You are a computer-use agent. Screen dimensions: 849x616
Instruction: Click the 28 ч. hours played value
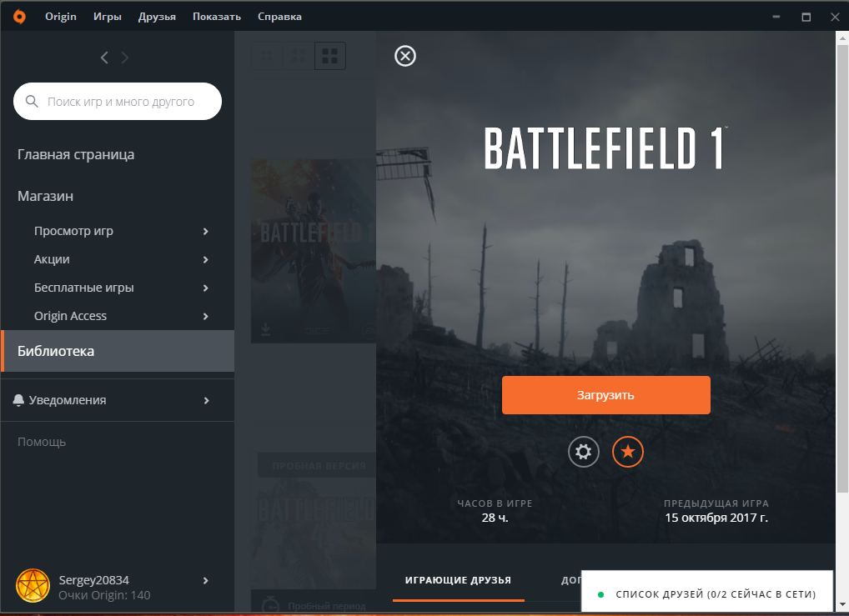point(495,518)
